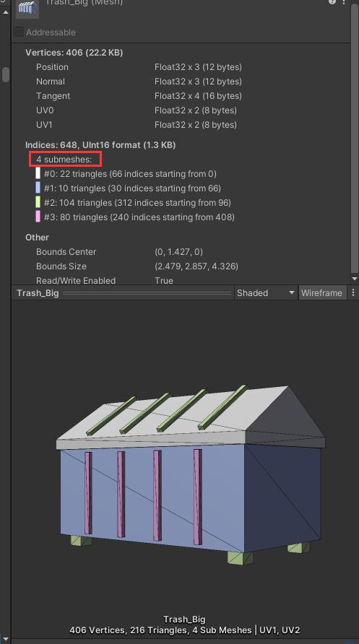Screen dimensions: 359x644
Task: Click the blue submesh #1 color swatch
Action: point(38,188)
